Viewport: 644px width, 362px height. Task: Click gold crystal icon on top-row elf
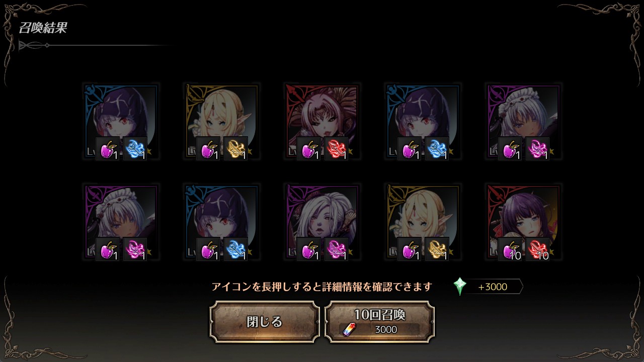coord(236,149)
